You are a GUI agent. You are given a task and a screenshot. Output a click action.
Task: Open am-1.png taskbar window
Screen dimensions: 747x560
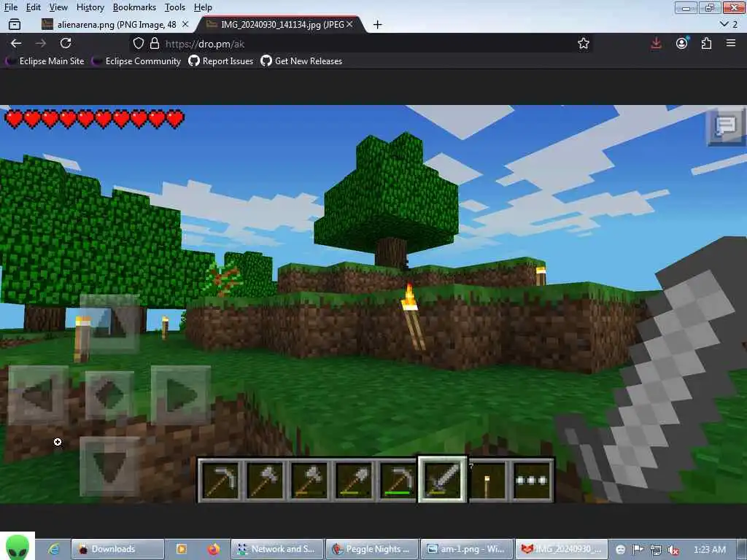[x=466, y=549]
